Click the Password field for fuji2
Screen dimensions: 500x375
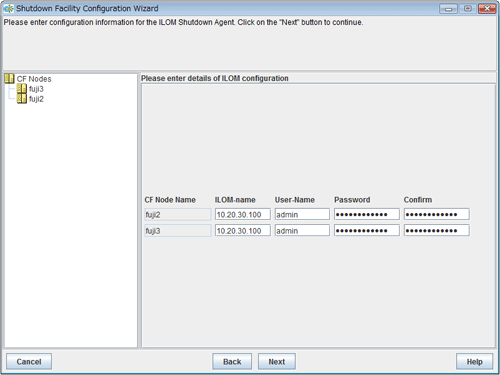click(x=367, y=214)
